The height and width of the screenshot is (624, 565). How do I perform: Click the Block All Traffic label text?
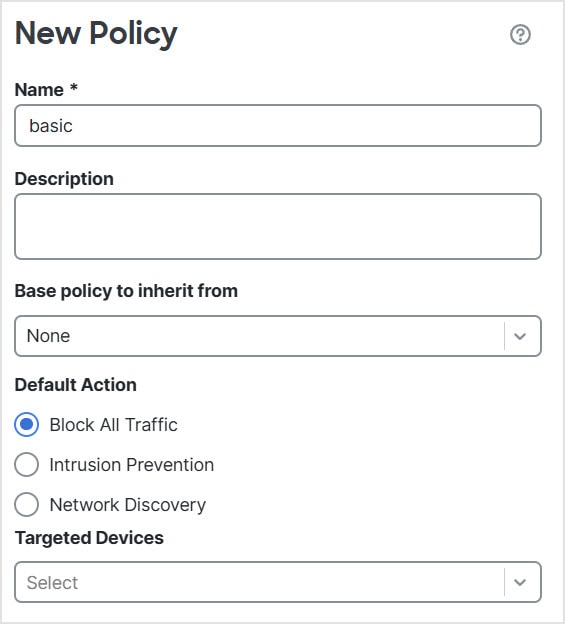tap(113, 425)
